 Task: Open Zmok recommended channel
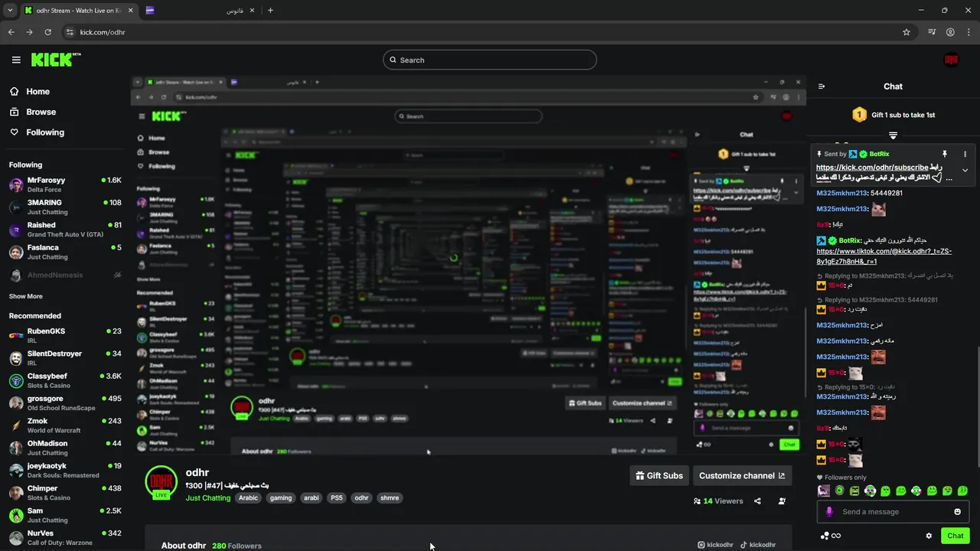(65, 425)
